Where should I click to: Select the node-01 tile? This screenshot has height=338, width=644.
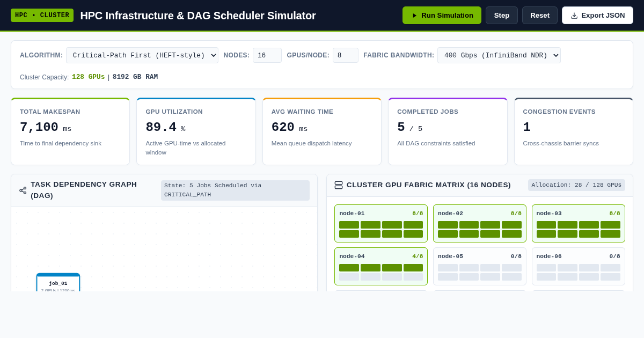(x=381, y=223)
